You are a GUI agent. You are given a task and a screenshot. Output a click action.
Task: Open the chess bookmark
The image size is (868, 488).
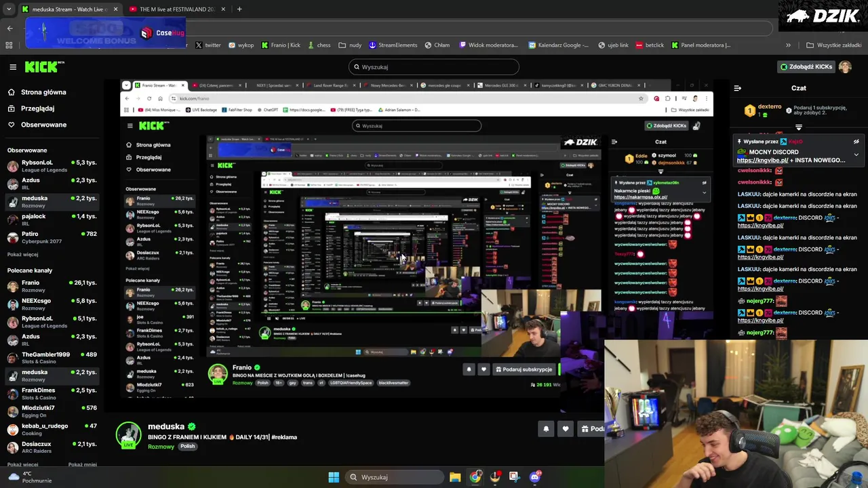coord(319,45)
